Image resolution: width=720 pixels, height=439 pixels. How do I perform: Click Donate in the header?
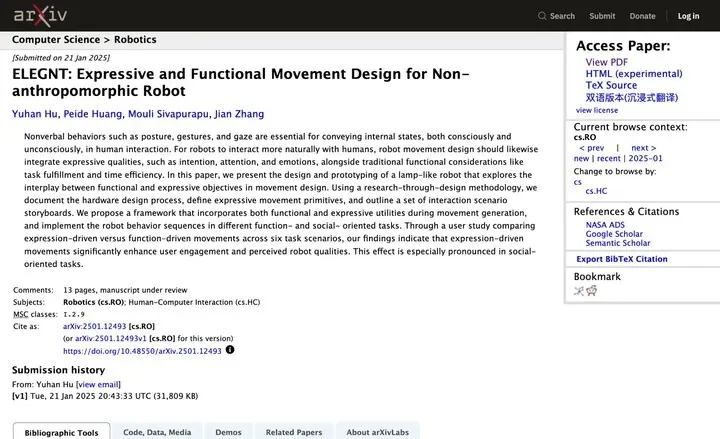click(642, 16)
